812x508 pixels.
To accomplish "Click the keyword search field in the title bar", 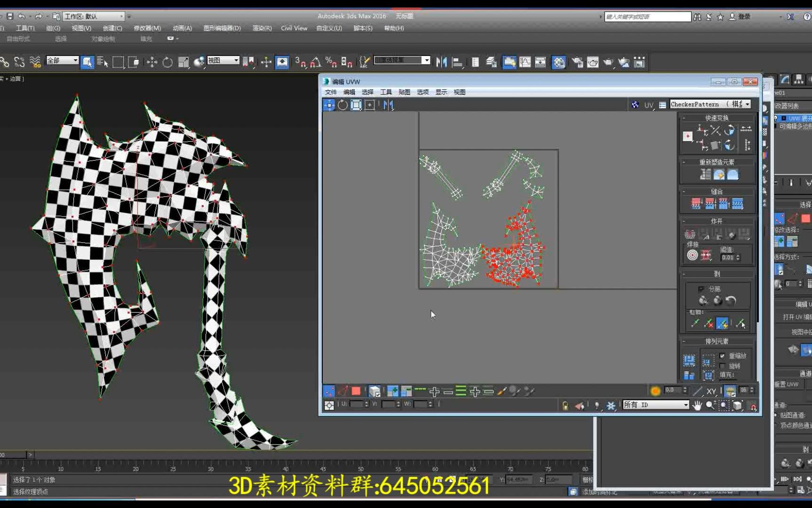I will pos(647,16).
